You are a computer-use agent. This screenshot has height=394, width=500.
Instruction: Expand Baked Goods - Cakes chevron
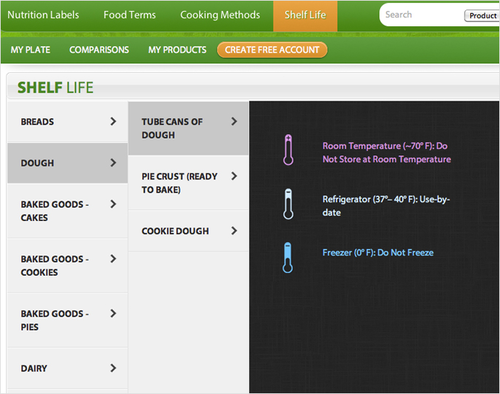tap(113, 204)
